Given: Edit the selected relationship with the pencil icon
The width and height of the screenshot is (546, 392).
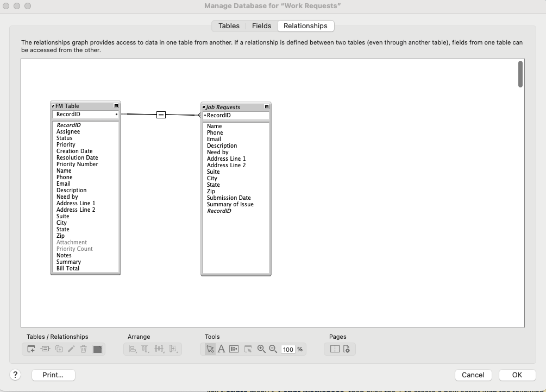Looking at the screenshot, I should (x=71, y=349).
